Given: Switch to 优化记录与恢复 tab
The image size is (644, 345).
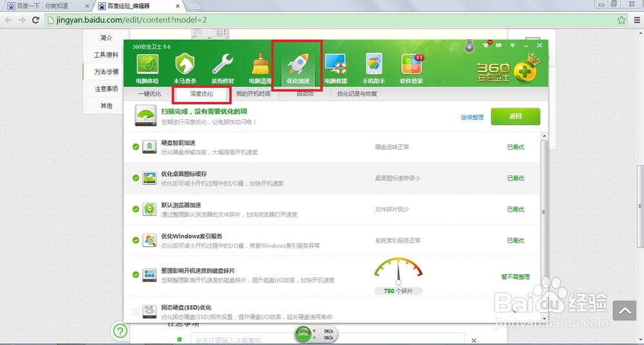Looking at the screenshot, I should [357, 94].
